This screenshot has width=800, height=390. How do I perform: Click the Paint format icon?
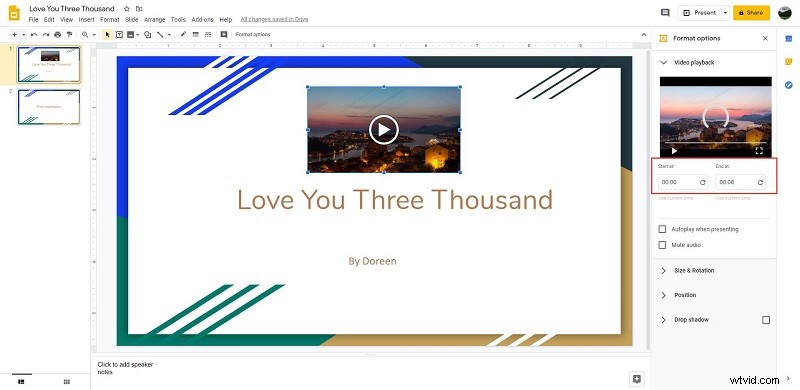69,35
